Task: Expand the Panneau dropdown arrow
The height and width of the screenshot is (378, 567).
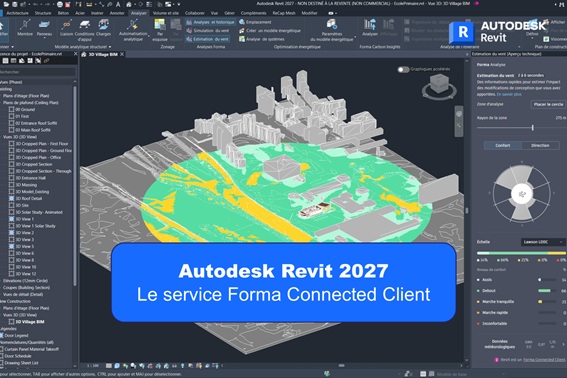Action: 44,38
